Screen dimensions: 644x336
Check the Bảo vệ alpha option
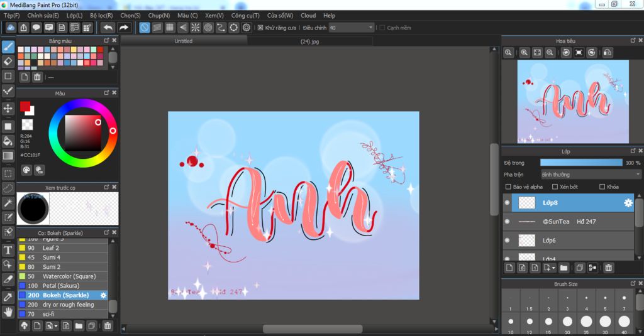pyautogui.click(x=508, y=187)
